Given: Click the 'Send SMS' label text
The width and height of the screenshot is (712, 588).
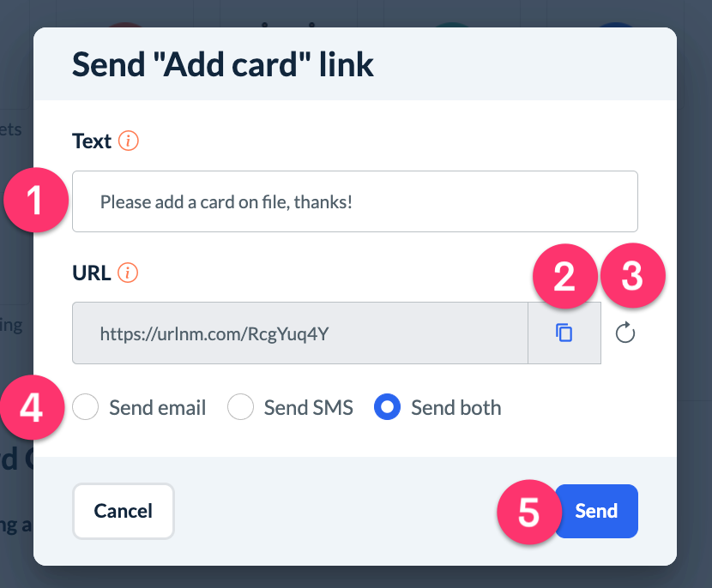Looking at the screenshot, I should tap(308, 408).
